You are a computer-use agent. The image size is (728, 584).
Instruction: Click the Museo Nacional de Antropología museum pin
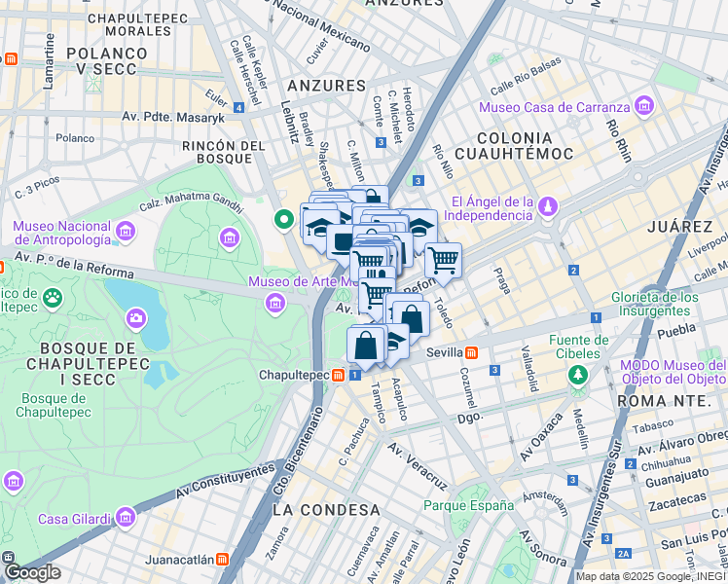(126, 232)
